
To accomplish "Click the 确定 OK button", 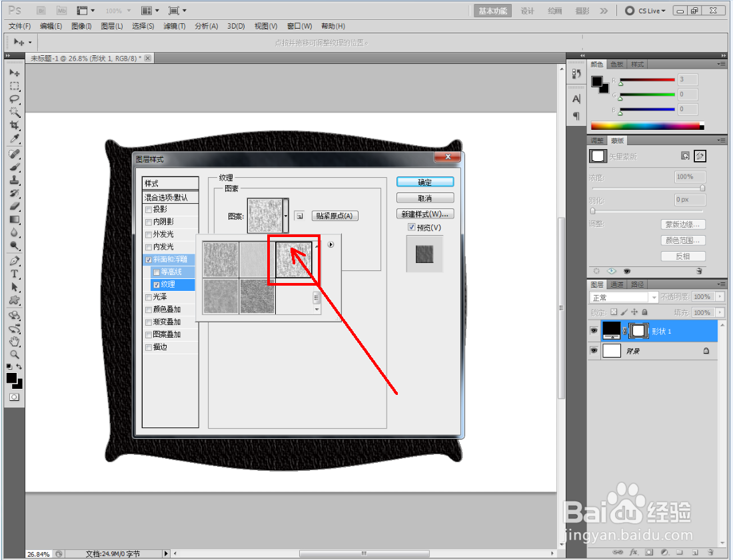I will click(x=425, y=182).
